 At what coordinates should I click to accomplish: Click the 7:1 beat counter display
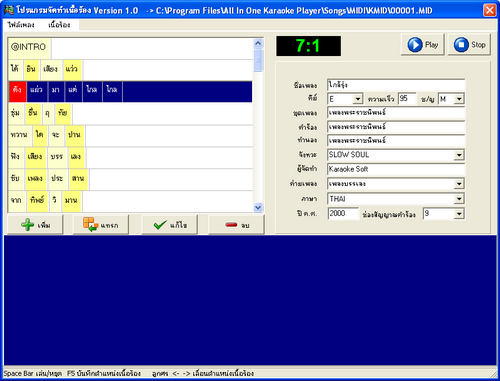click(308, 46)
